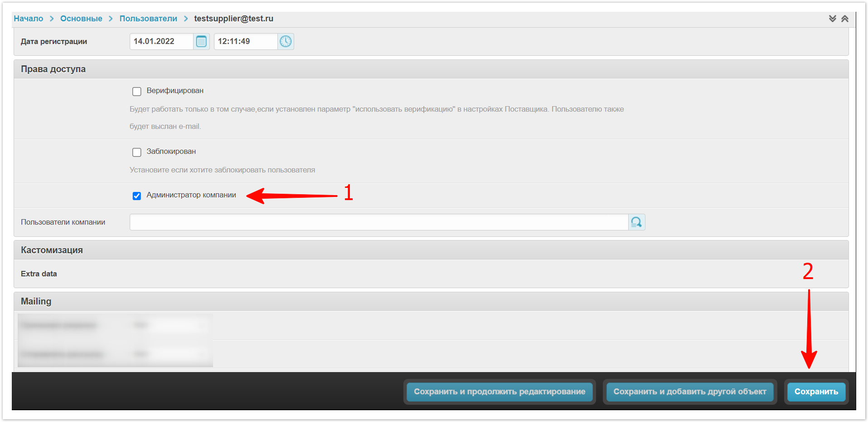This screenshot has width=868, height=422.
Task: Collapse the Mailing section header
Action: [x=36, y=302]
